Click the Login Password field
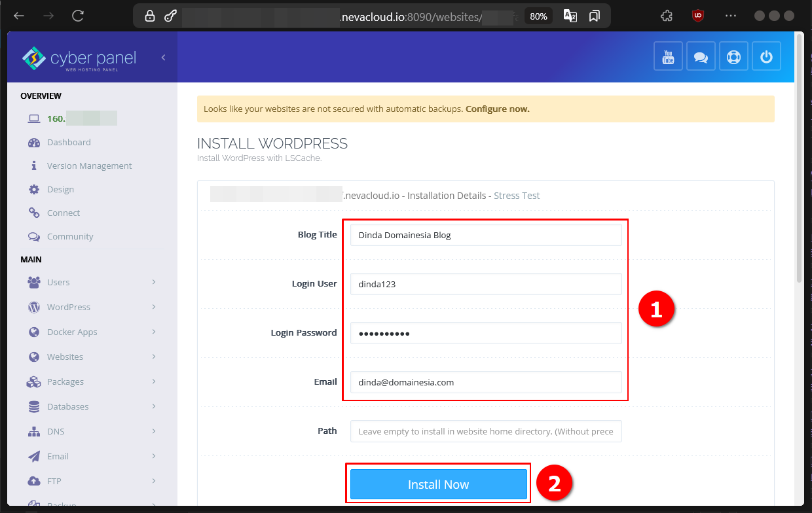This screenshot has height=513, width=812. click(x=486, y=333)
